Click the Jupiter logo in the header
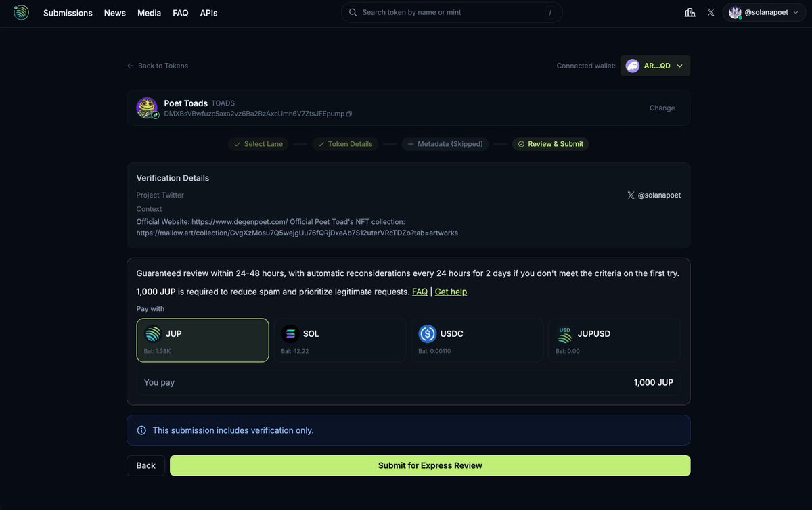Screen dimensions: 812x510 click(x=21, y=12)
